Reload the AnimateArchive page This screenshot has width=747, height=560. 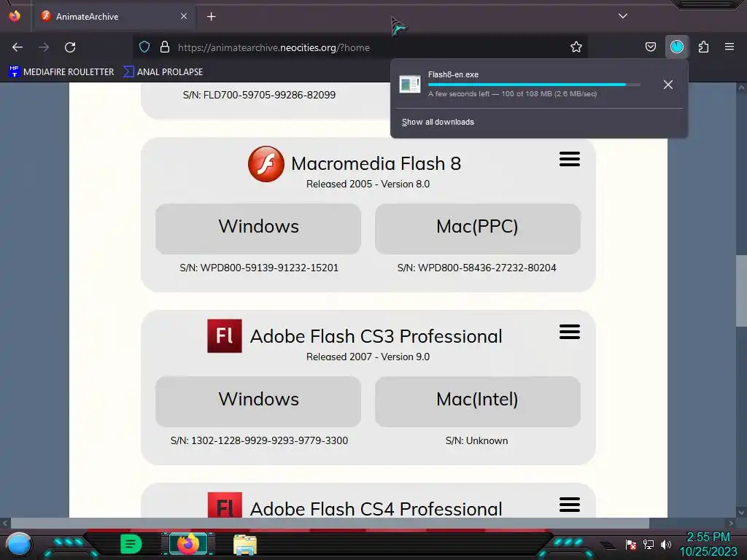point(70,47)
